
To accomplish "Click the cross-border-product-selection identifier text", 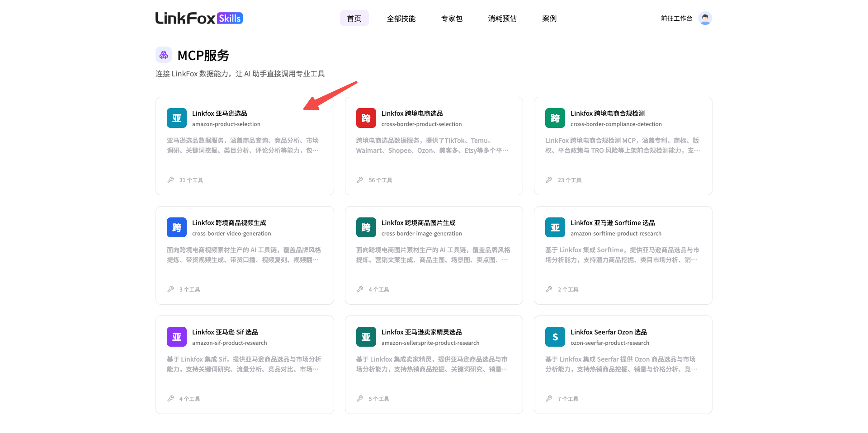I will [422, 124].
